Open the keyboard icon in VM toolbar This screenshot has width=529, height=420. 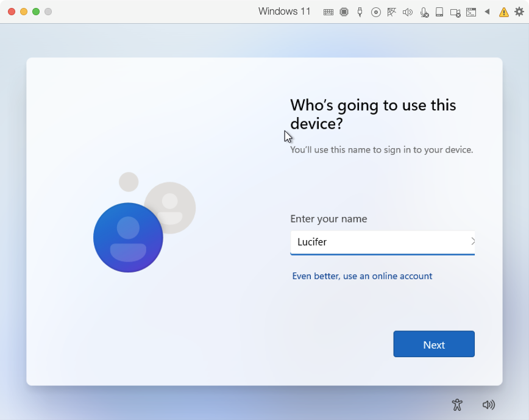pyautogui.click(x=328, y=12)
